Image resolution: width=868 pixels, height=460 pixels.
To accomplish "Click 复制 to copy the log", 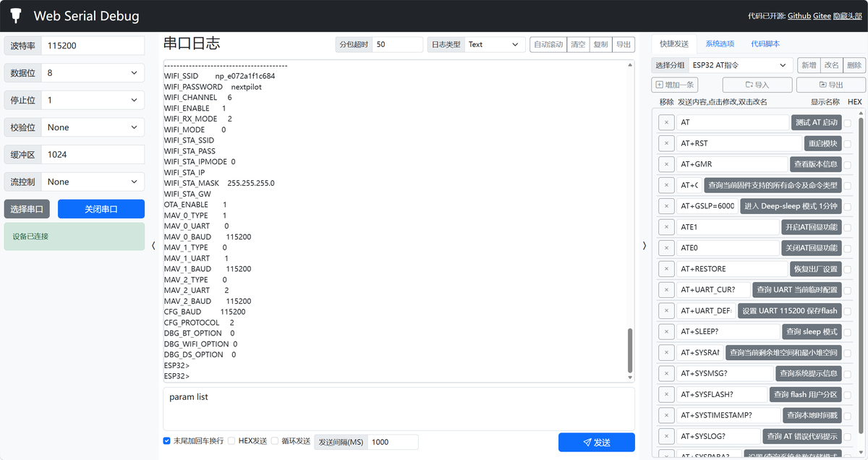I will pyautogui.click(x=600, y=44).
